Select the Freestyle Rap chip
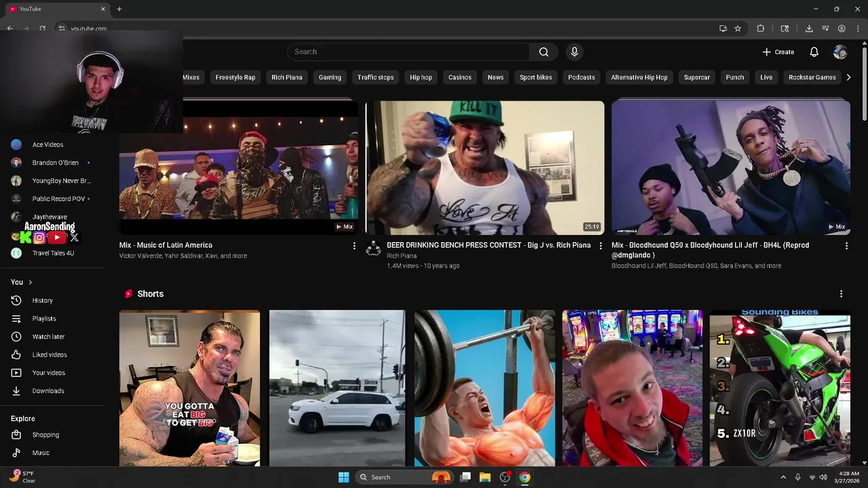This screenshot has height=488, width=868. coord(235,77)
